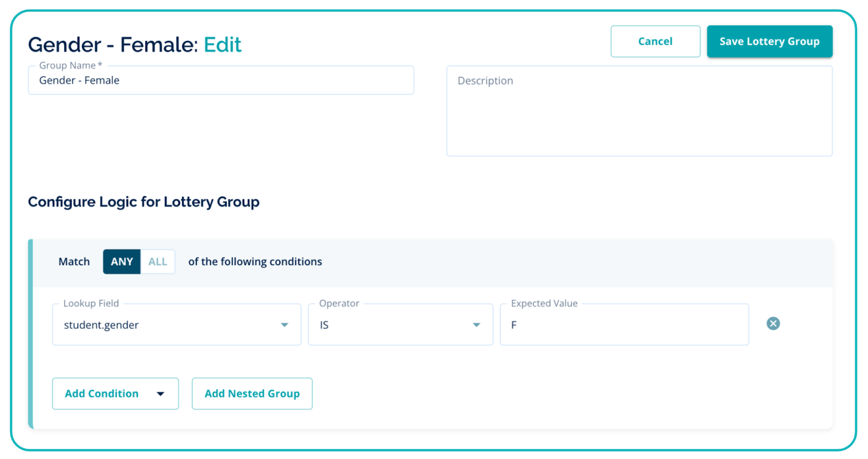Focus the Group Name text field
The image size is (868, 459).
pyautogui.click(x=221, y=81)
